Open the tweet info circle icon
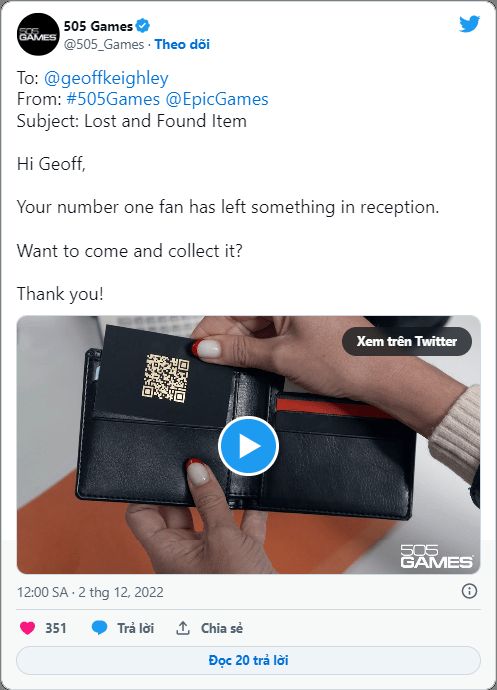Viewport: 497px width, 690px height. coord(469,591)
